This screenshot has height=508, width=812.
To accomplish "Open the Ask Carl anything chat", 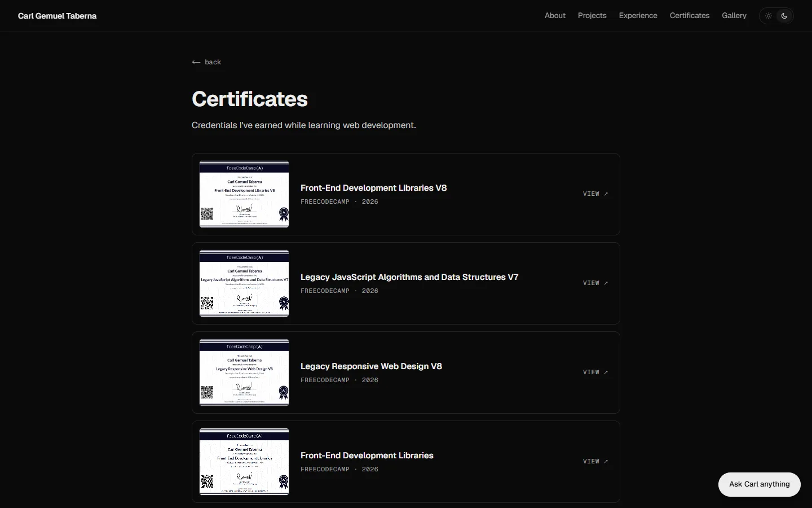I will tap(760, 484).
